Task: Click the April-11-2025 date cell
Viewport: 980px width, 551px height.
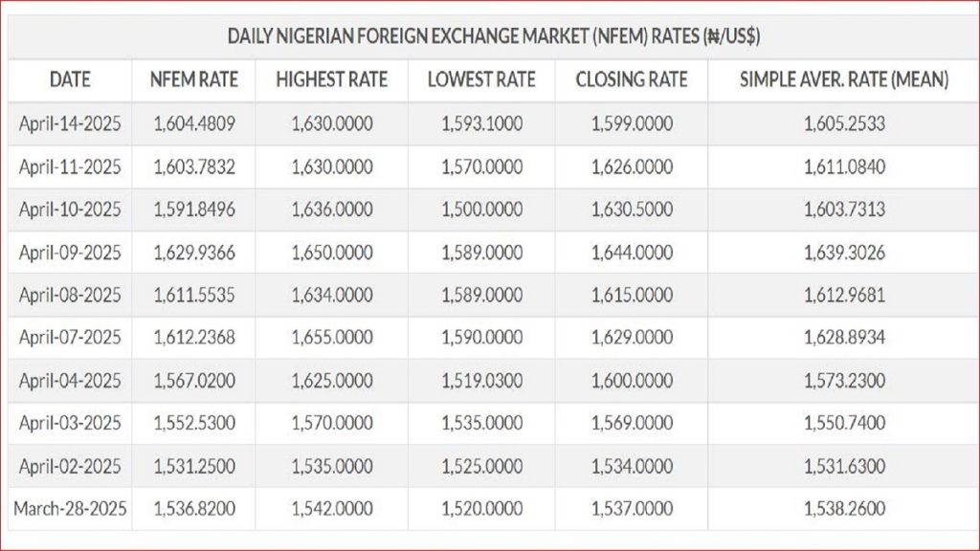Action: [70, 167]
